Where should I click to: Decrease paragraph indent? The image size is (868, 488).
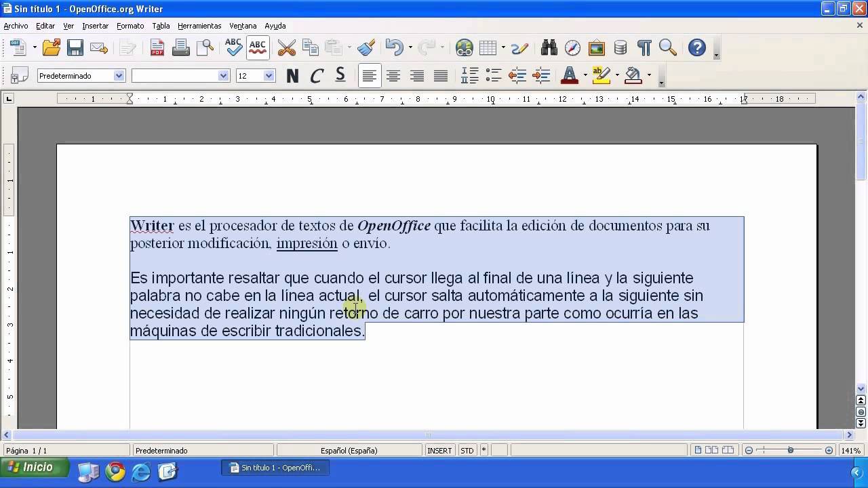(517, 76)
